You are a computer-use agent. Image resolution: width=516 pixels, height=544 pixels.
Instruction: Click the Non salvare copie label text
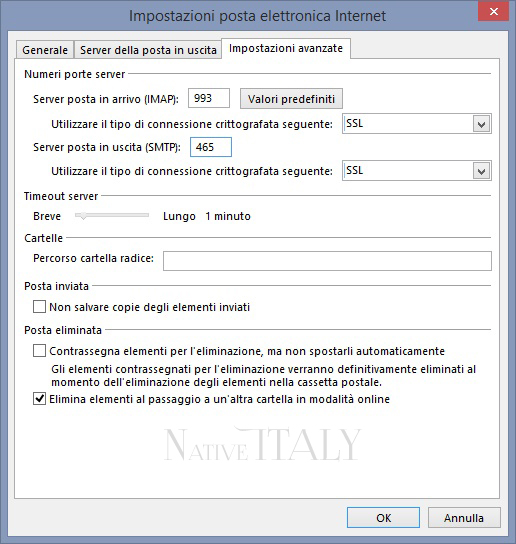(150, 307)
